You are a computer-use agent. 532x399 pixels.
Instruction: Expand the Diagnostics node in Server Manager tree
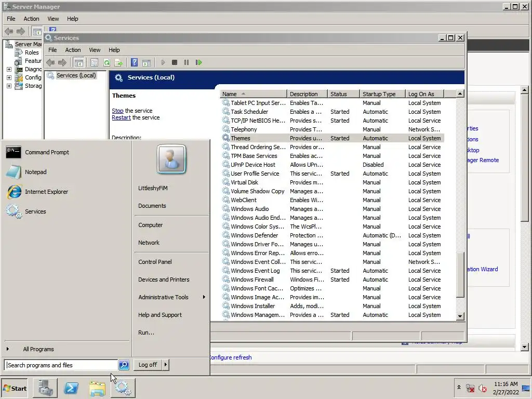pos(9,69)
